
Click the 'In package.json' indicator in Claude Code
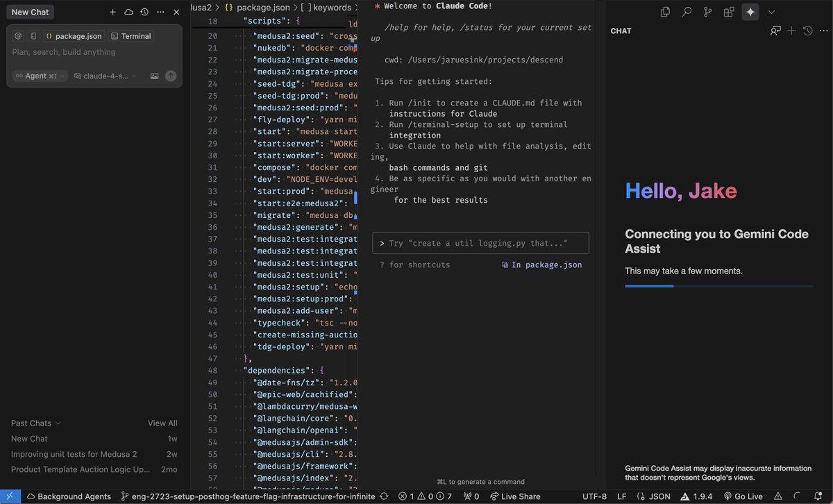(x=542, y=264)
